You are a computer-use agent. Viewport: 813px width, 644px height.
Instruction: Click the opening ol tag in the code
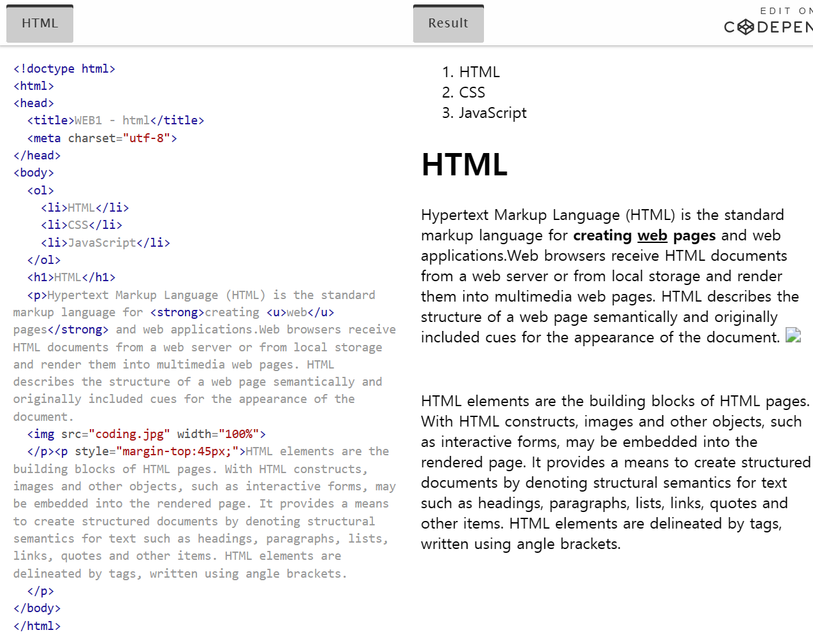(41, 189)
